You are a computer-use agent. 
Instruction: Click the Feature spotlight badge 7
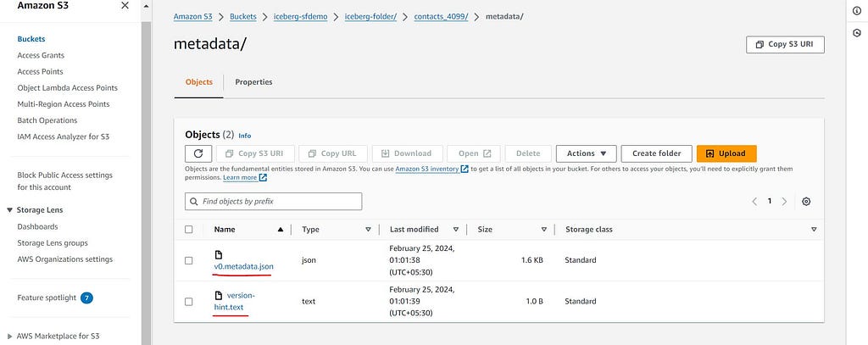pyautogui.click(x=86, y=298)
